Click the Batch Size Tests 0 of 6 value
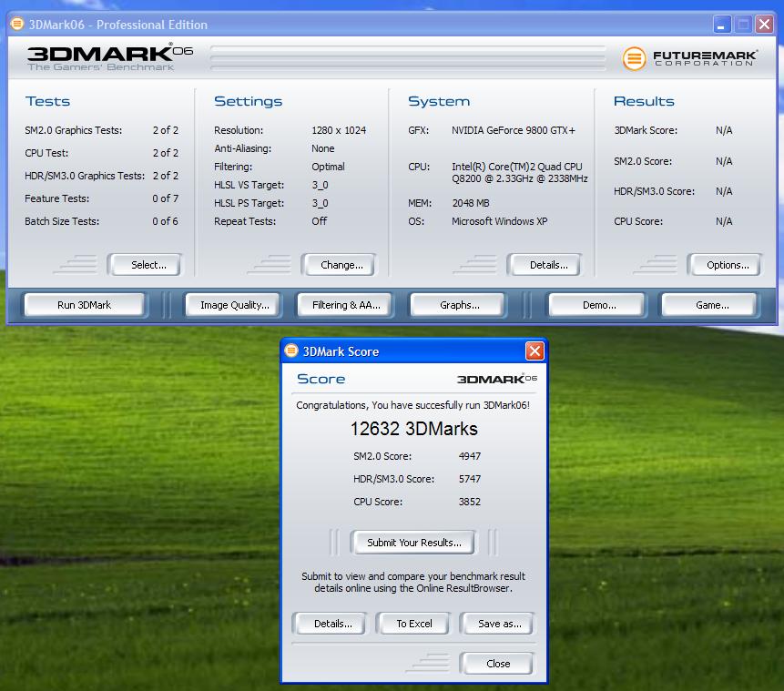This screenshot has height=691, width=784. [165, 221]
